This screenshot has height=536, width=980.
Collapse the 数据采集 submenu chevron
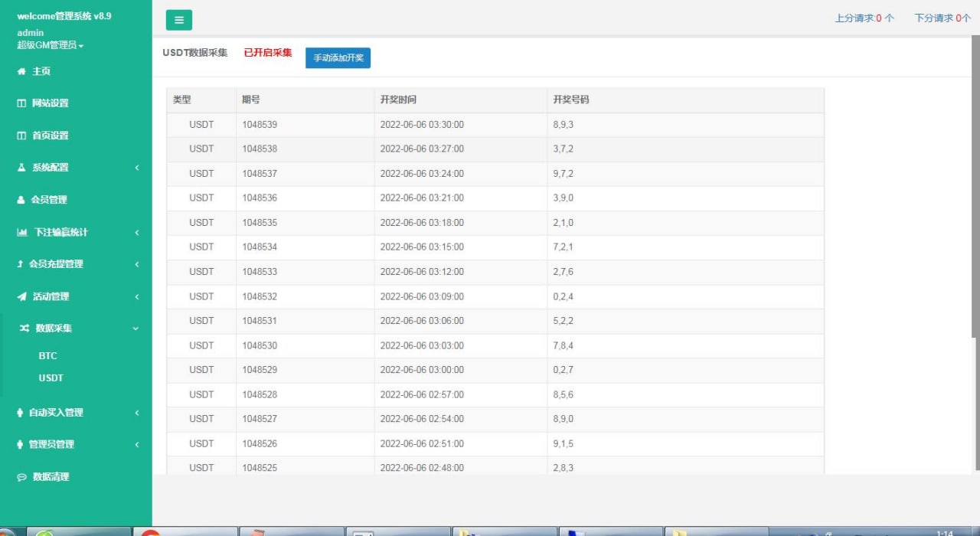pyautogui.click(x=136, y=328)
